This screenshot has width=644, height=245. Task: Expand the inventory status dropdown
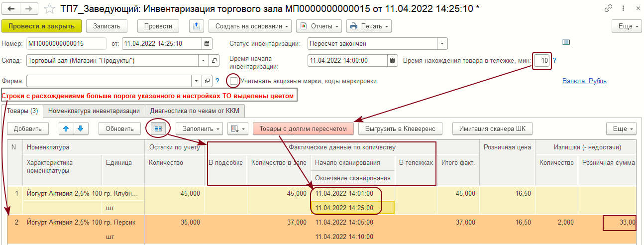point(442,44)
